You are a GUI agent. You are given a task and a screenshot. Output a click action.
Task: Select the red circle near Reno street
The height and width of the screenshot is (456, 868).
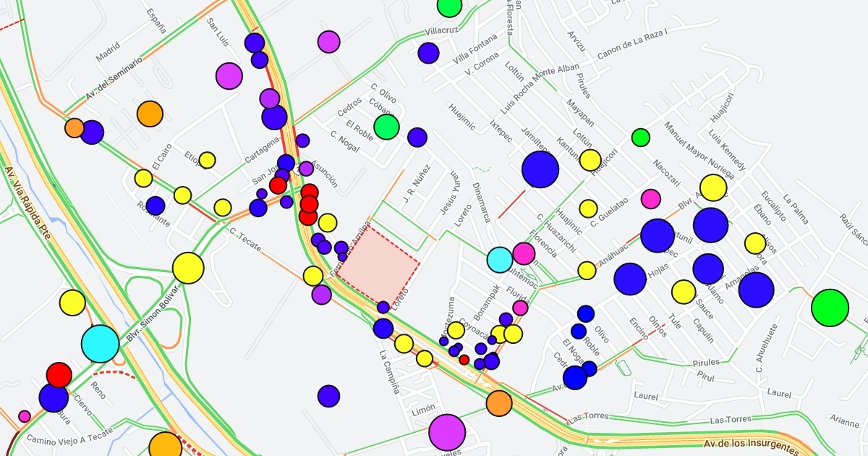point(59,375)
